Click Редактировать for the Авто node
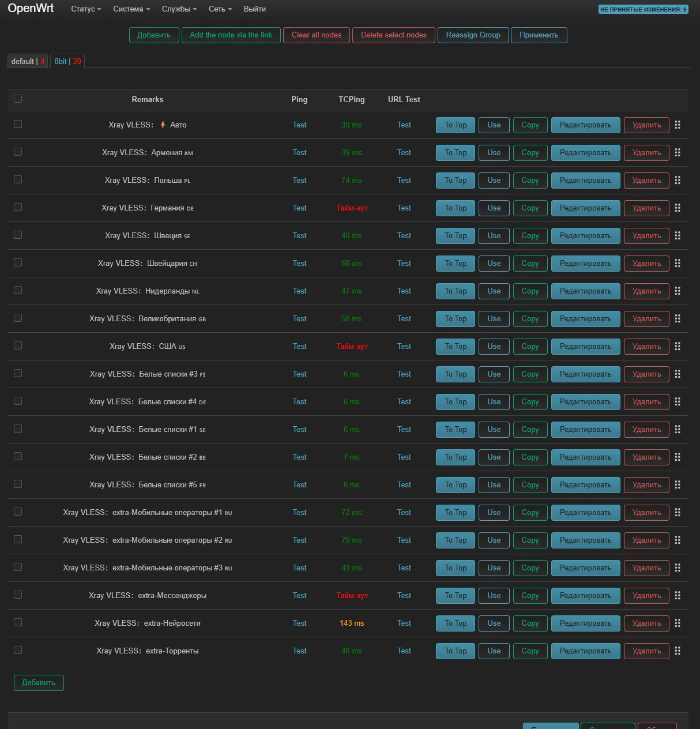This screenshot has height=729, width=700. point(585,125)
